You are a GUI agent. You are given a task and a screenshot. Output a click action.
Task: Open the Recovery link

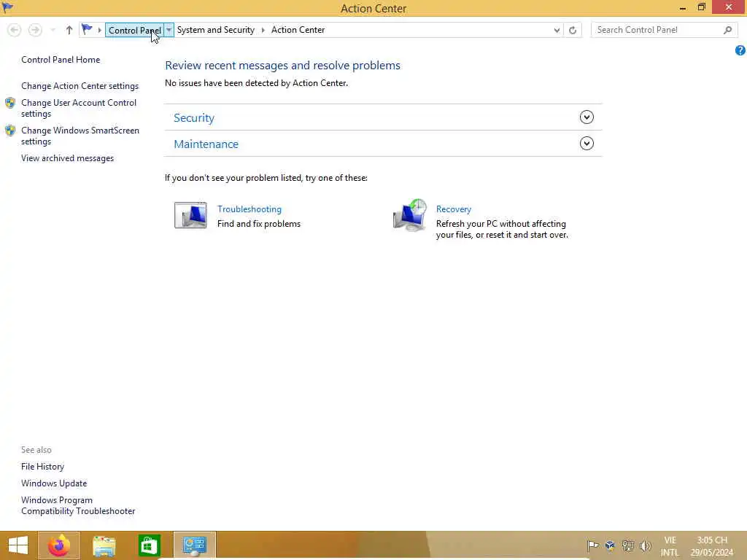pyautogui.click(x=454, y=209)
